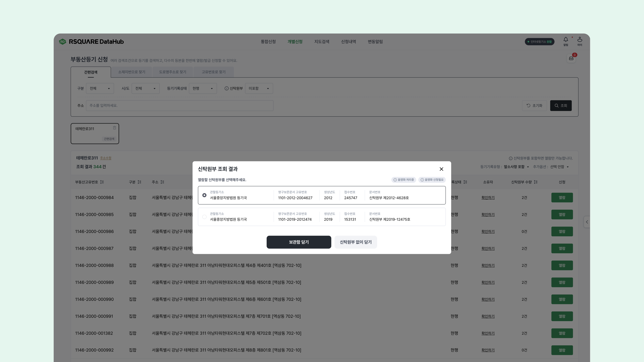Click the 주소 address input field
Screen dimensions: 644x362
179,106
